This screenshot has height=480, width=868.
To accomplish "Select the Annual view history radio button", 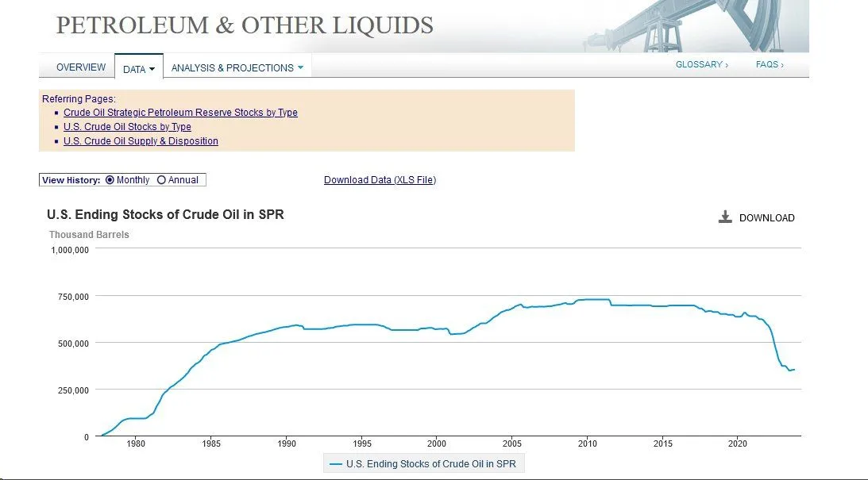I will 162,180.
